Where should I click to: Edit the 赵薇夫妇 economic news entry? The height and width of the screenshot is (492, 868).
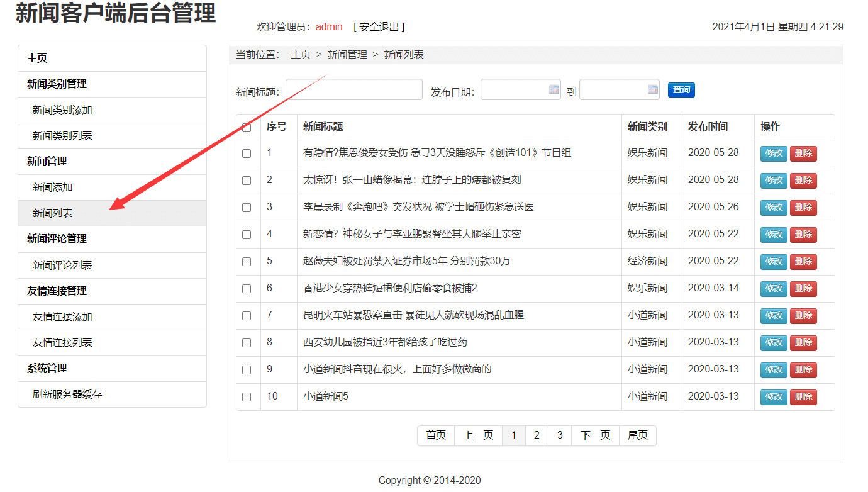(774, 262)
